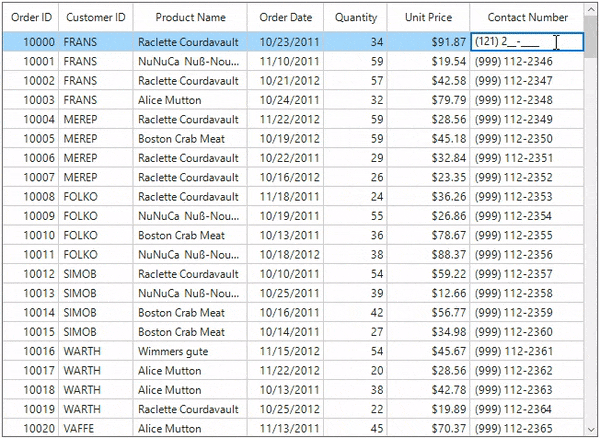Click Wimmers gute product cell
This screenshot has height=438, width=600.
[x=190, y=351]
